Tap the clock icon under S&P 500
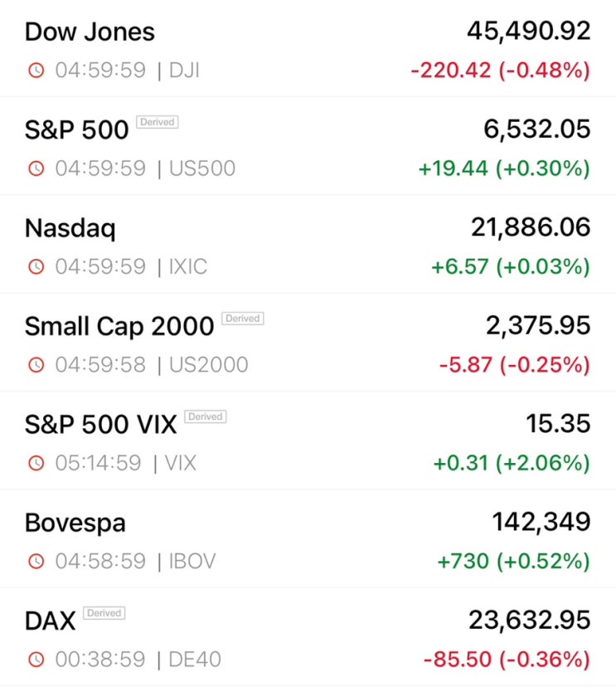The image size is (616, 687). pyautogui.click(x=36, y=168)
